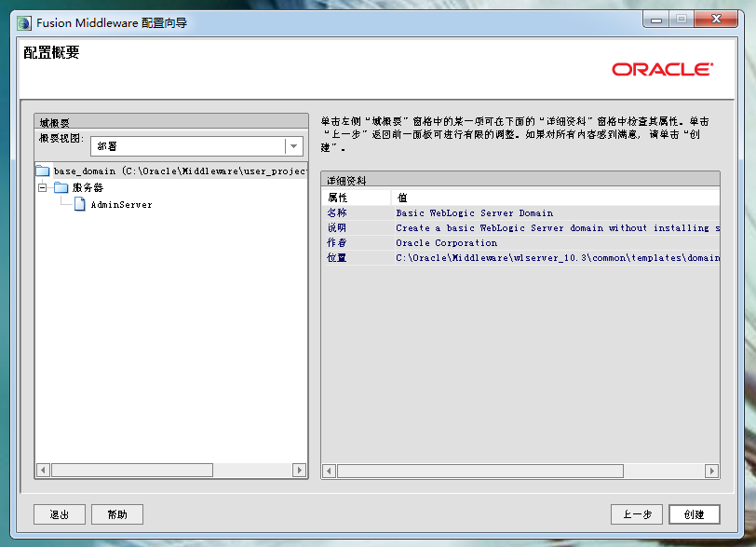Click the 名称 property cell
This screenshot has height=547, width=756.
coord(357,212)
